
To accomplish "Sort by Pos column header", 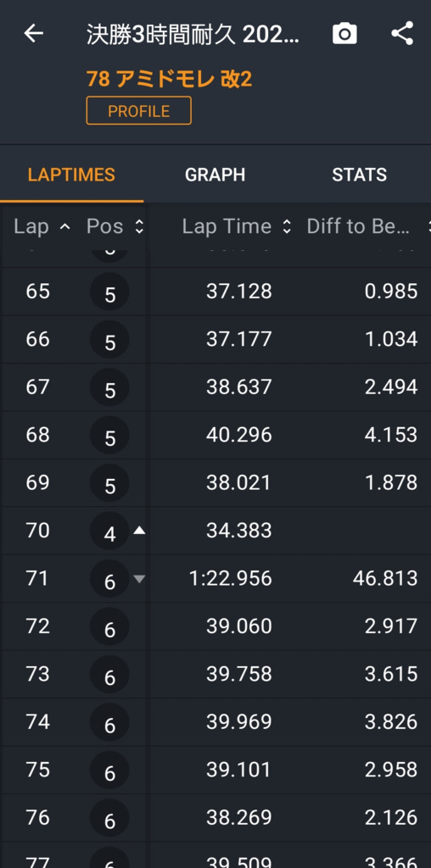I will (115, 225).
